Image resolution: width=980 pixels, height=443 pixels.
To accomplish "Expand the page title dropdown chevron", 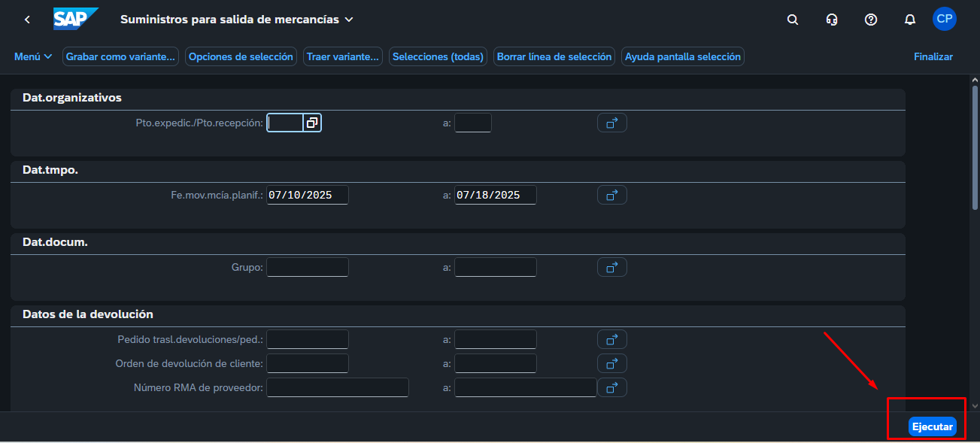I will pyautogui.click(x=349, y=20).
